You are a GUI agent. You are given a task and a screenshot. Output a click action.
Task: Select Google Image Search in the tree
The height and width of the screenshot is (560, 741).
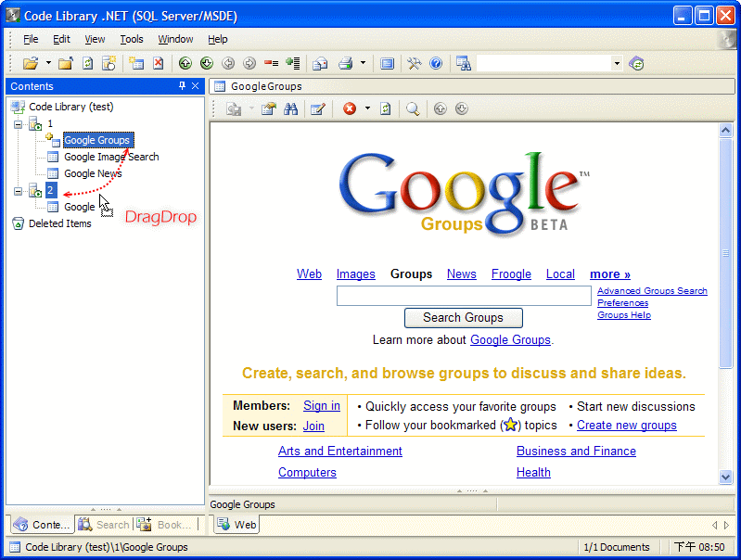(x=111, y=157)
